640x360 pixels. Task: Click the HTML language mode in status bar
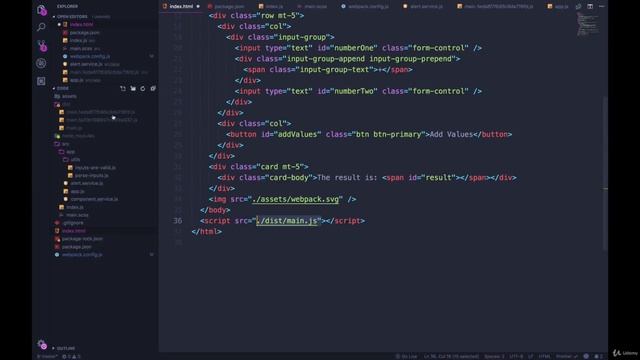[x=544, y=356]
